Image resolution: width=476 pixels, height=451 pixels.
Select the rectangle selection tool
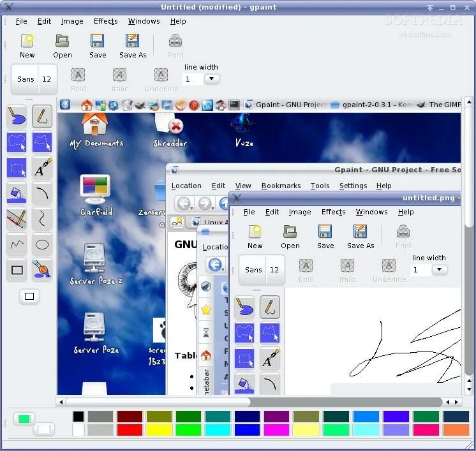17,168
